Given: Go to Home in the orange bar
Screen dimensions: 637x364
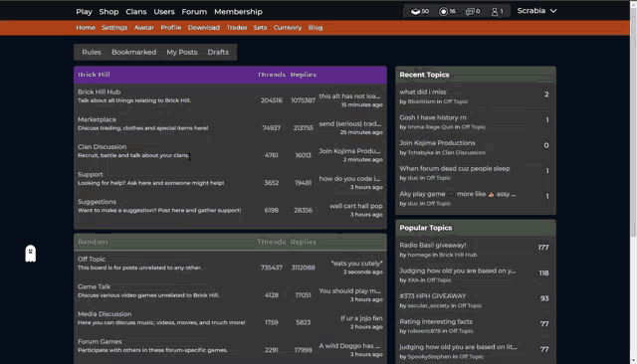Looking at the screenshot, I should [x=86, y=28].
